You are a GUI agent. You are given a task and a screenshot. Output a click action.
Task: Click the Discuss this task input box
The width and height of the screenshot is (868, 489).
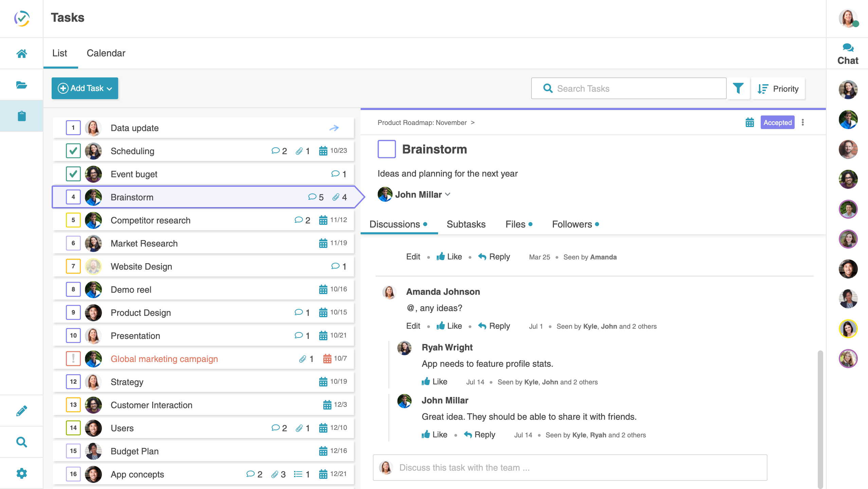coord(570,468)
